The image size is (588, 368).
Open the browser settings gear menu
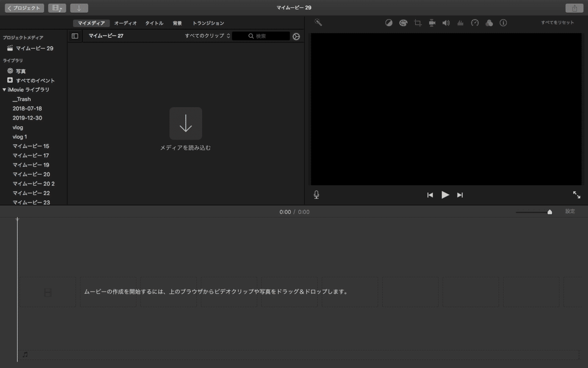296,36
